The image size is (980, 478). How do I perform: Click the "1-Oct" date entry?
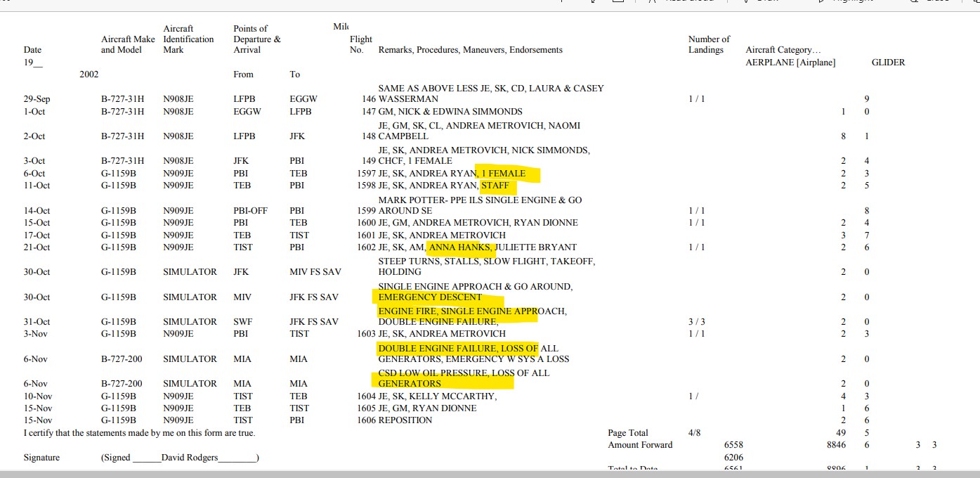[34, 112]
